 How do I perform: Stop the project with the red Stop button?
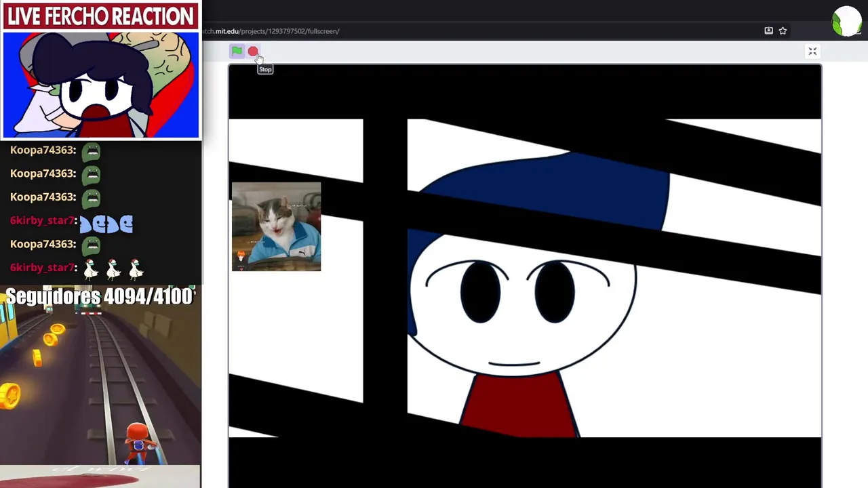pyautogui.click(x=253, y=52)
